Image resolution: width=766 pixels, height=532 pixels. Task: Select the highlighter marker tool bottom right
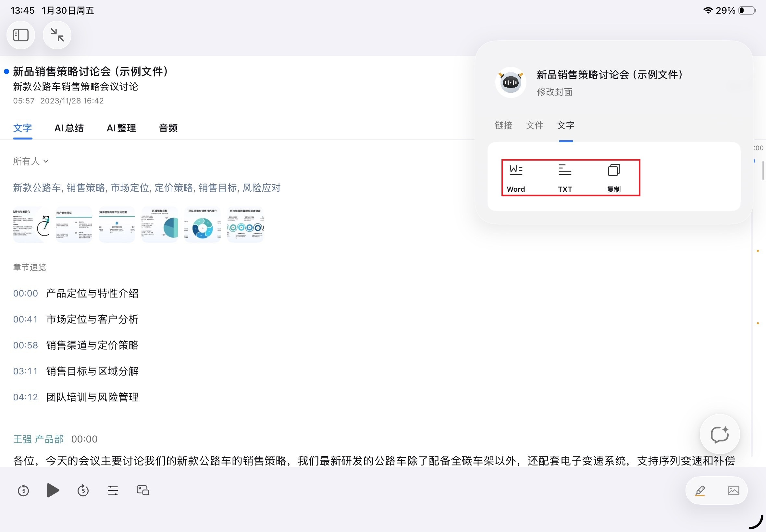pyautogui.click(x=700, y=490)
